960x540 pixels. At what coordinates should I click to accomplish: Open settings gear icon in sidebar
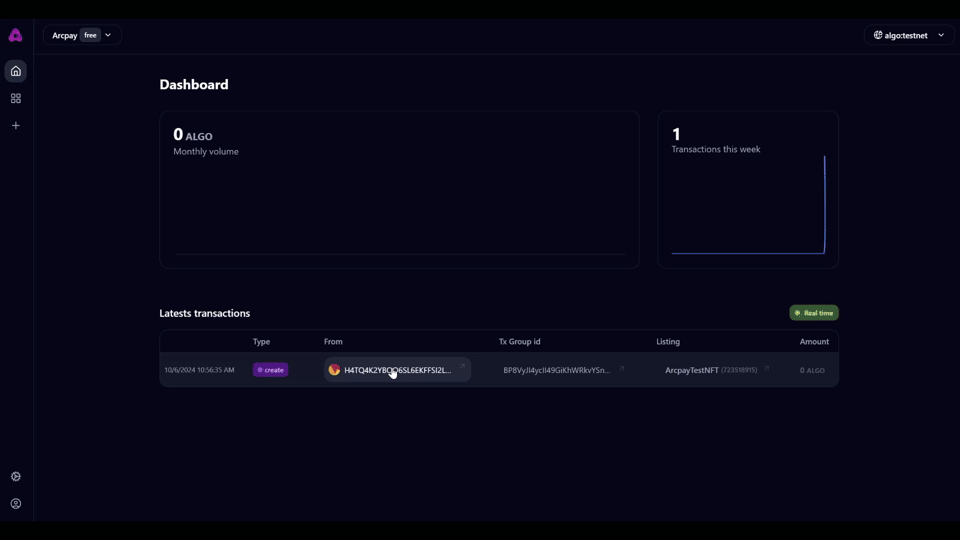(16, 477)
